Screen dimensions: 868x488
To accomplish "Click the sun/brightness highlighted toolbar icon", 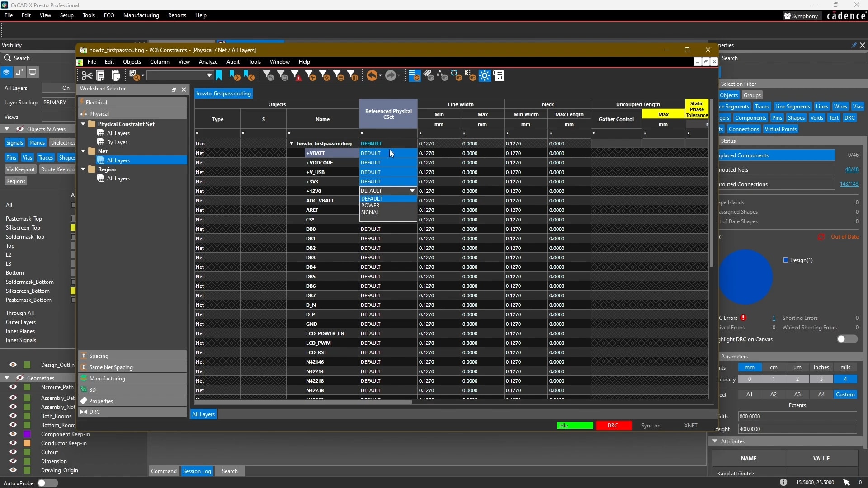I will [485, 75].
